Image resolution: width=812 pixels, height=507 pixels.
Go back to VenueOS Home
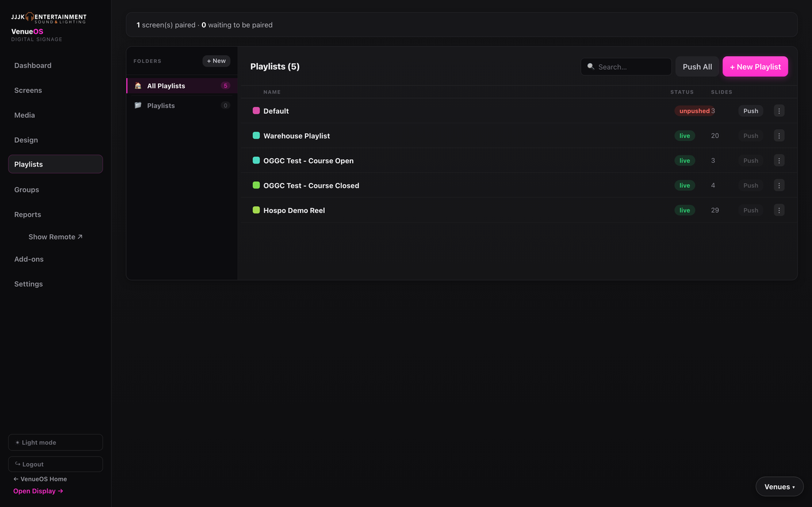click(x=40, y=479)
